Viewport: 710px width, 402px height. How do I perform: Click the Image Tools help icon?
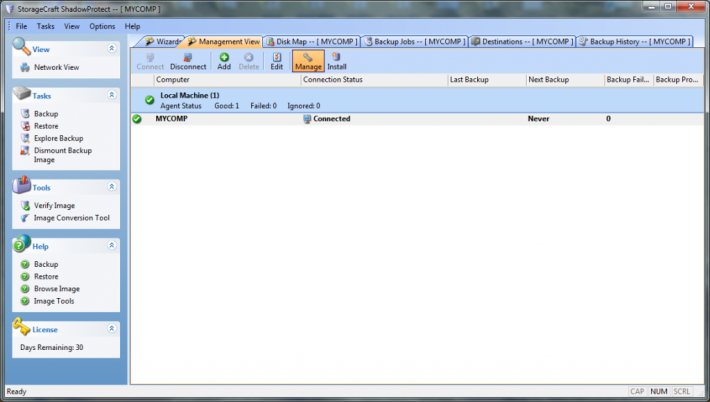point(25,301)
